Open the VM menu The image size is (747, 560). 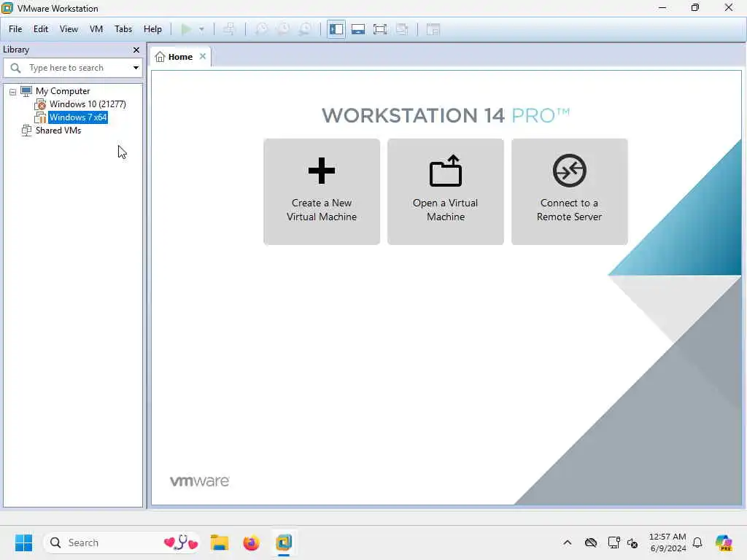point(96,29)
